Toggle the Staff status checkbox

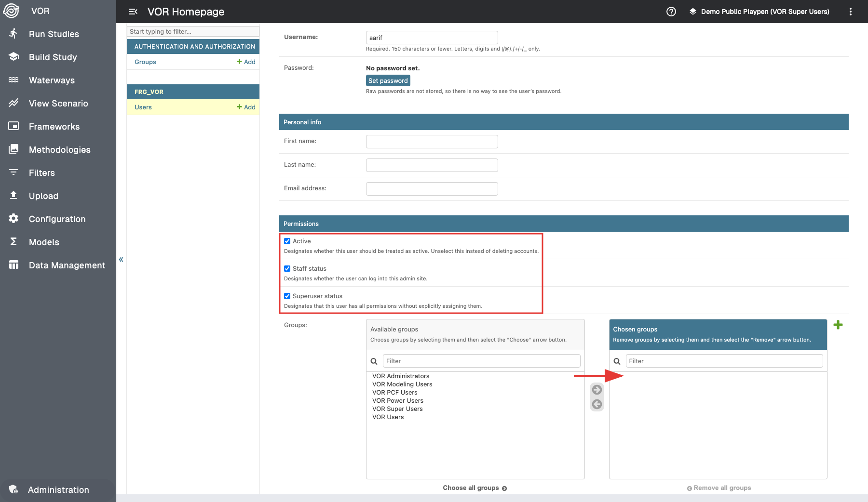click(287, 269)
